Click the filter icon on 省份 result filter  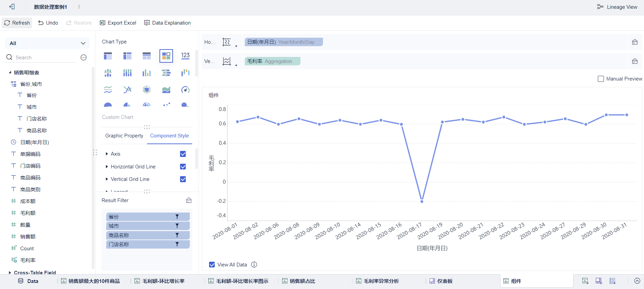point(177,217)
